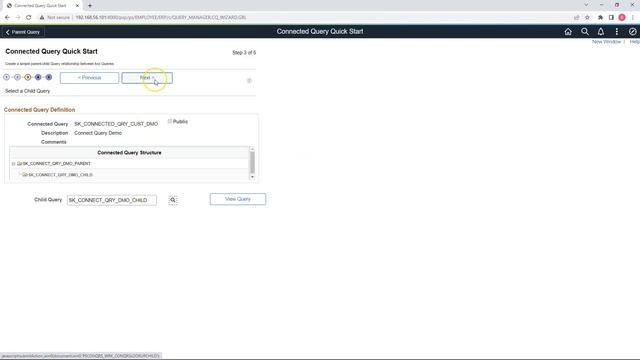The width and height of the screenshot is (640, 360).
Task: Open the Child Query lookup magnifier
Action: point(173,200)
